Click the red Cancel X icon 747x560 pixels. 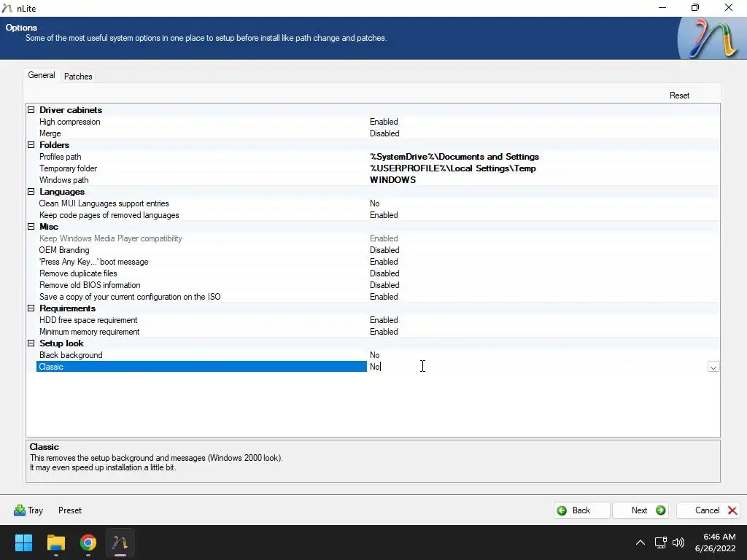pyautogui.click(x=732, y=510)
